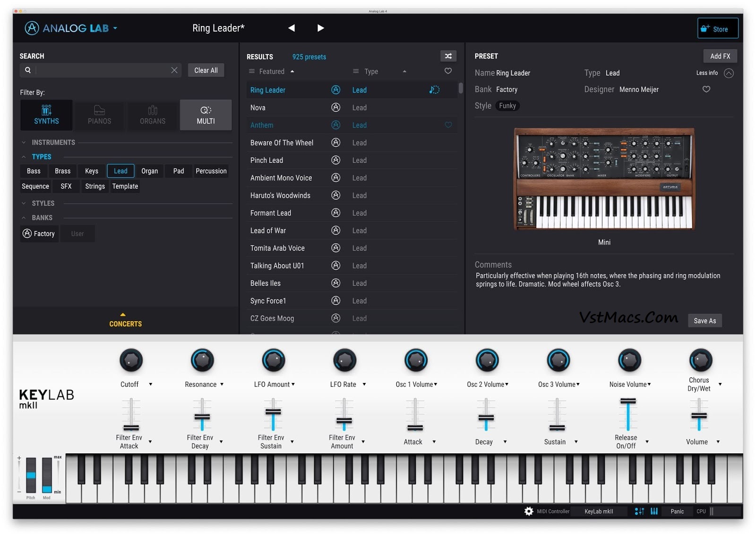Click the Ring Leader playing note icon

pos(434,90)
